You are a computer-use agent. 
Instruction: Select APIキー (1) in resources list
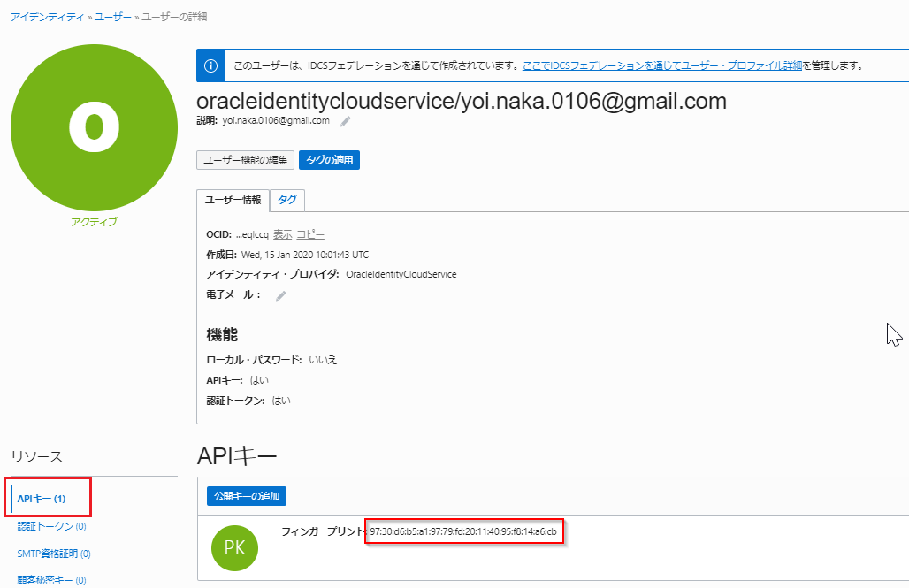click(x=42, y=500)
